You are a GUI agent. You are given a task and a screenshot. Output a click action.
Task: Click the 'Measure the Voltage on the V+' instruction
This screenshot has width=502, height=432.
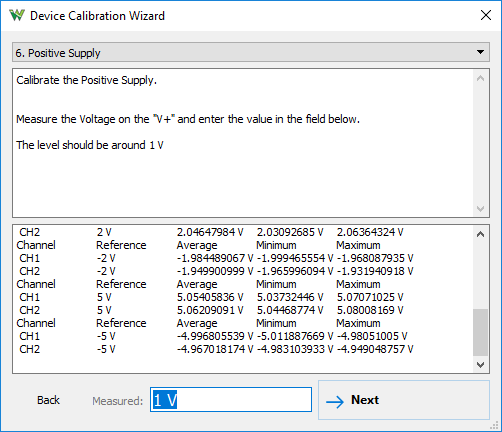(x=188, y=119)
